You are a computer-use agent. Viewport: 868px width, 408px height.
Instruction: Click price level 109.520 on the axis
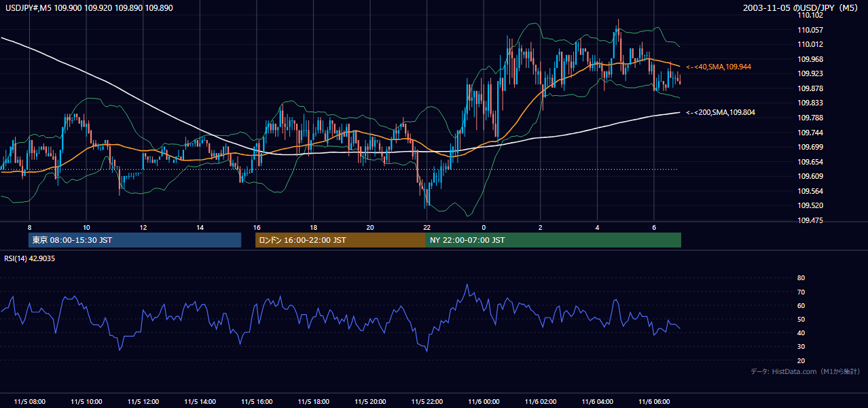pos(810,205)
